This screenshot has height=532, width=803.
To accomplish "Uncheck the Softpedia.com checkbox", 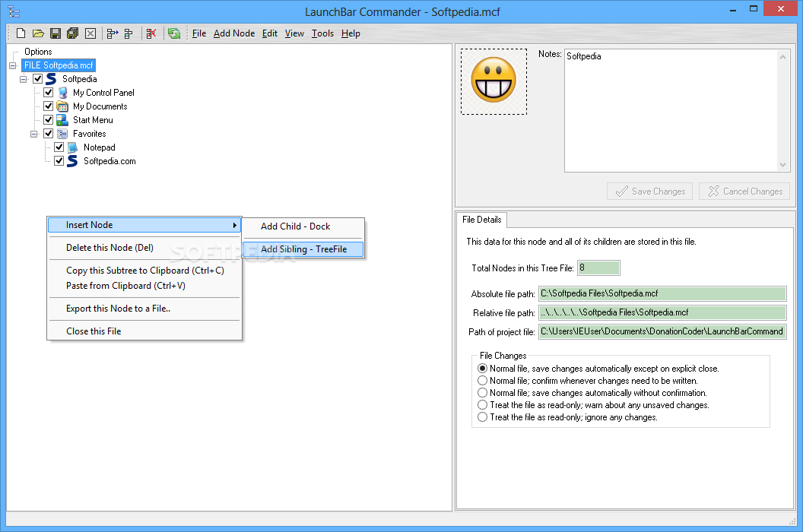I will [59, 161].
